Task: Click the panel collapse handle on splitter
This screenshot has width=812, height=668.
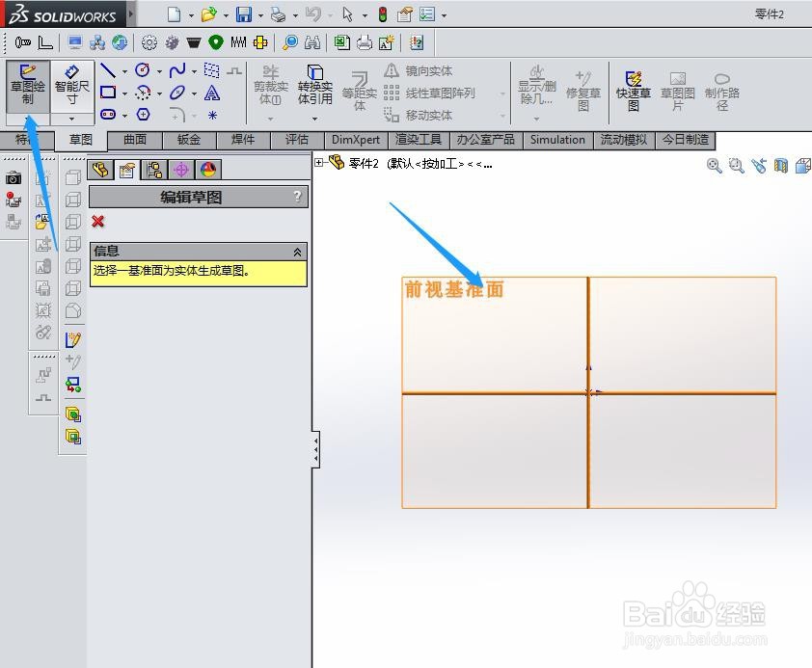Action: pyautogui.click(x=316, y=449)
